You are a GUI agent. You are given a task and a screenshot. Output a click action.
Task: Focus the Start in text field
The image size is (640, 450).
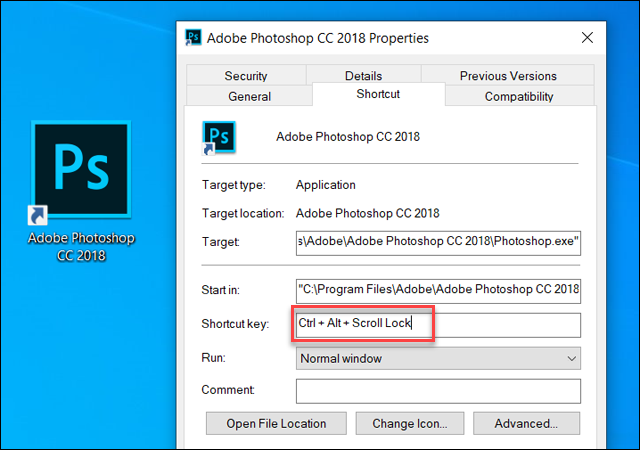pos(438,290)
